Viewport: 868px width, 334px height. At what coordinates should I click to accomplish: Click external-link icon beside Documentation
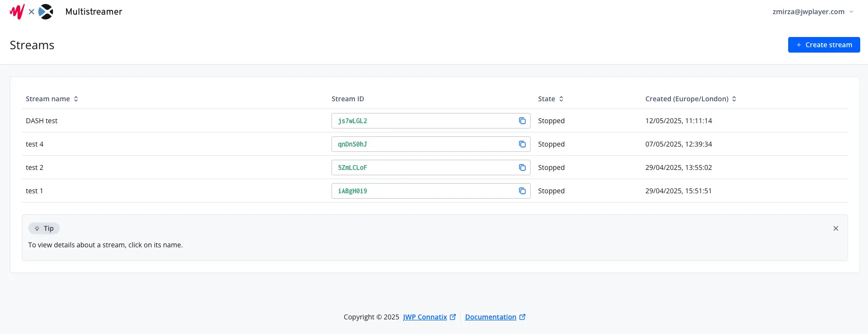coord(522,317)
